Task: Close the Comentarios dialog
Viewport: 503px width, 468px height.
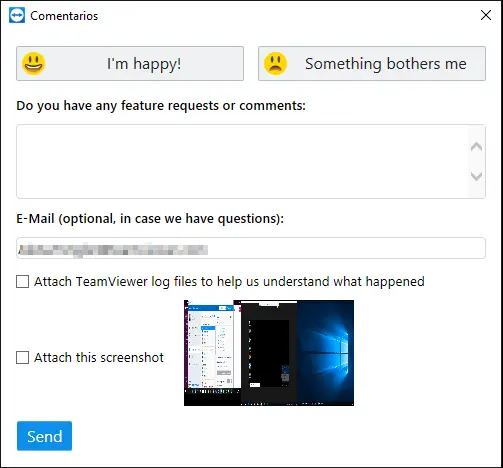Action: [x=486, y=15]
